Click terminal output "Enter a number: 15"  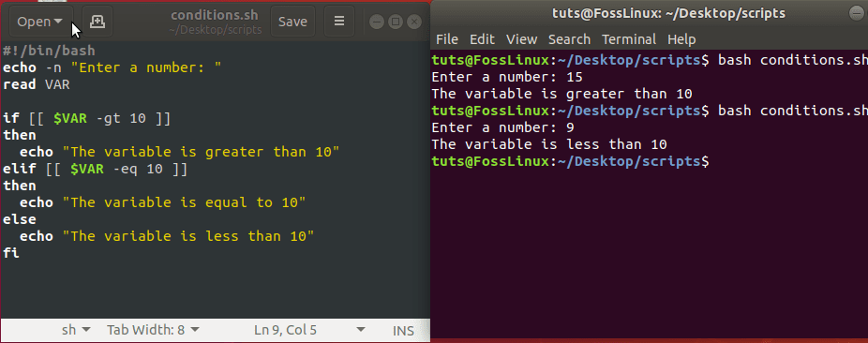(x=506, y=77)
